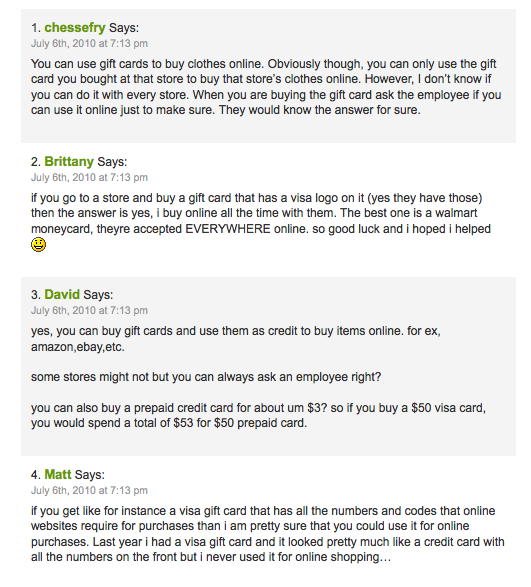
Task: Open chessefry's username link
Action: click(75, 28)
